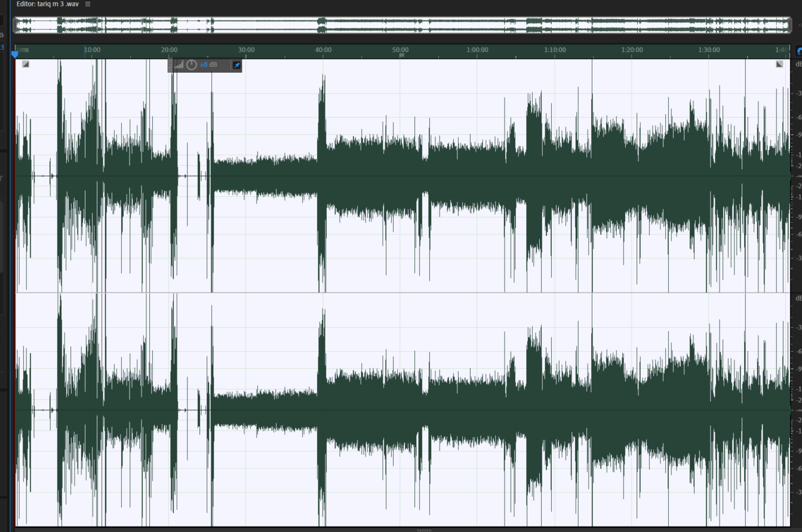Viewport: 802px width, 532px height.
Task: Move the playhead by clicking at 40:00
Action: (324, 50)
